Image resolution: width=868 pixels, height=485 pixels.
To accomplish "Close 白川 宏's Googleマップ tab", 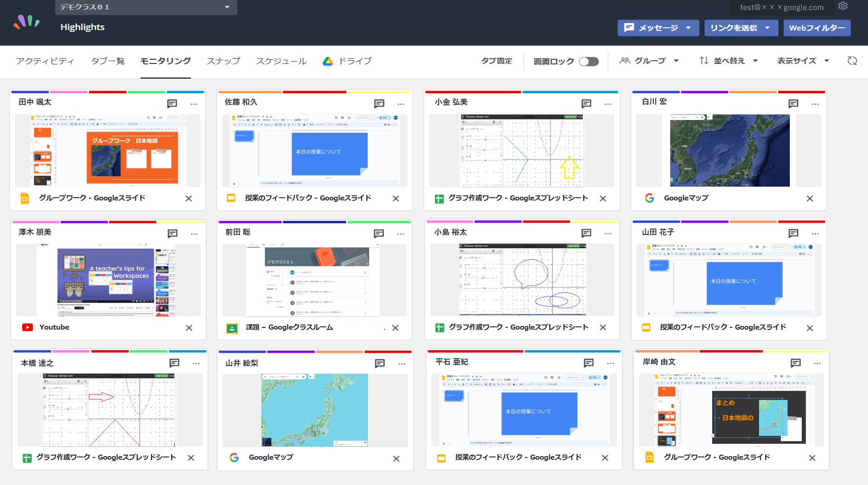I will (x=810, y=199).
